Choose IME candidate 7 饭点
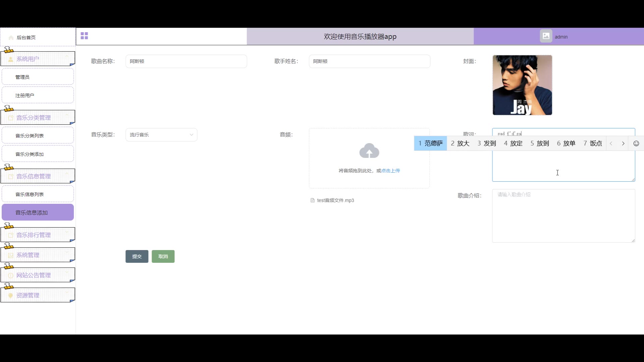 click(x=593, y=143)
